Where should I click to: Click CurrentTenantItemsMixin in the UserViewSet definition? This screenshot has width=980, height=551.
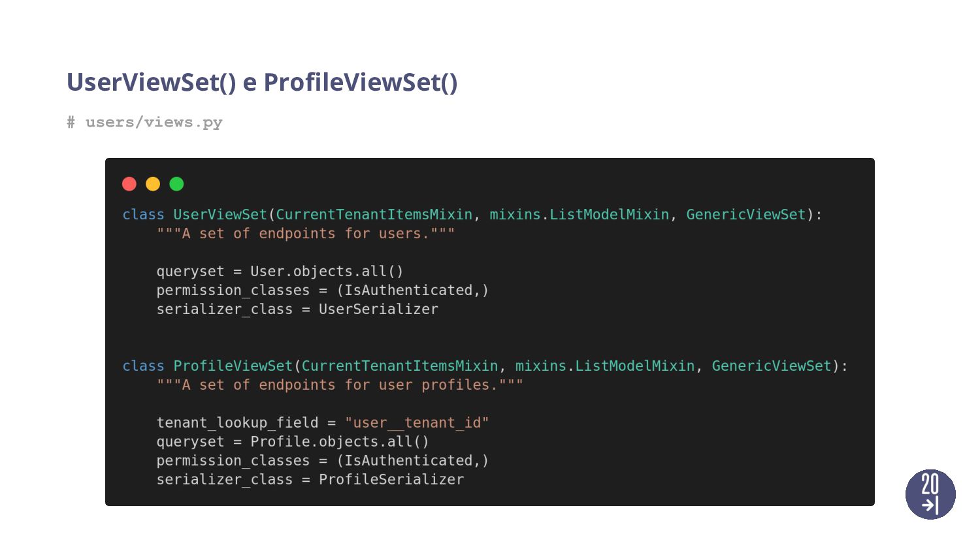click(374, 214)
